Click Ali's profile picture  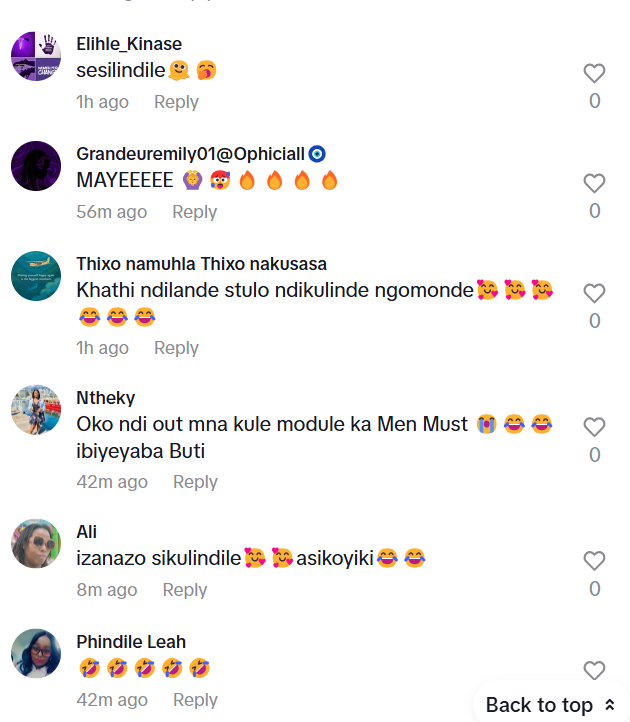click(36, 544)
